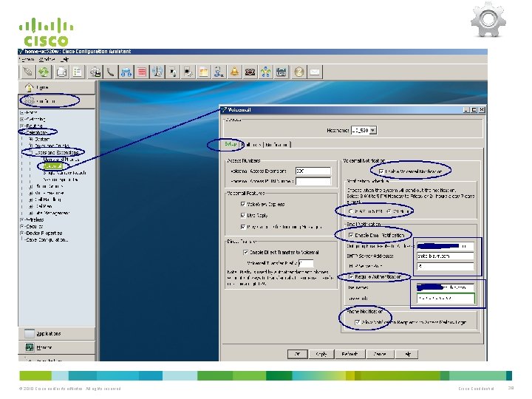Click the red list toolbar icon
This screenshot has width=532, height=399.
142,72
